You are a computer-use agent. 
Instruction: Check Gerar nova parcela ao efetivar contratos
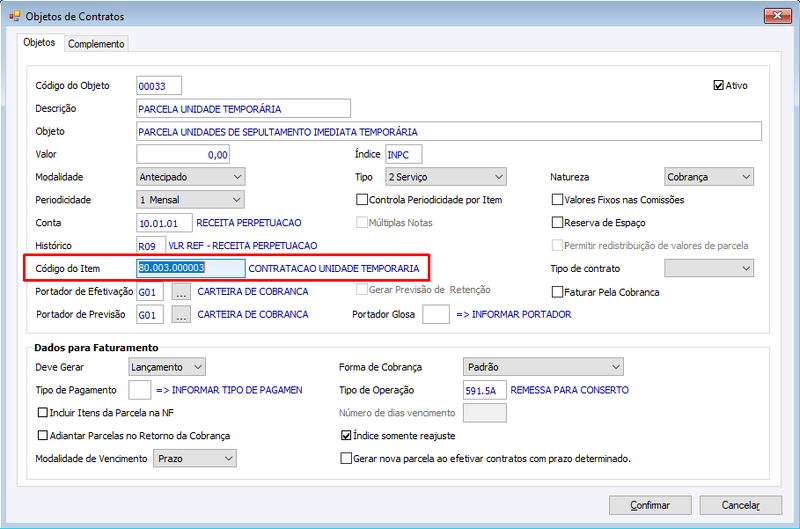346,458
